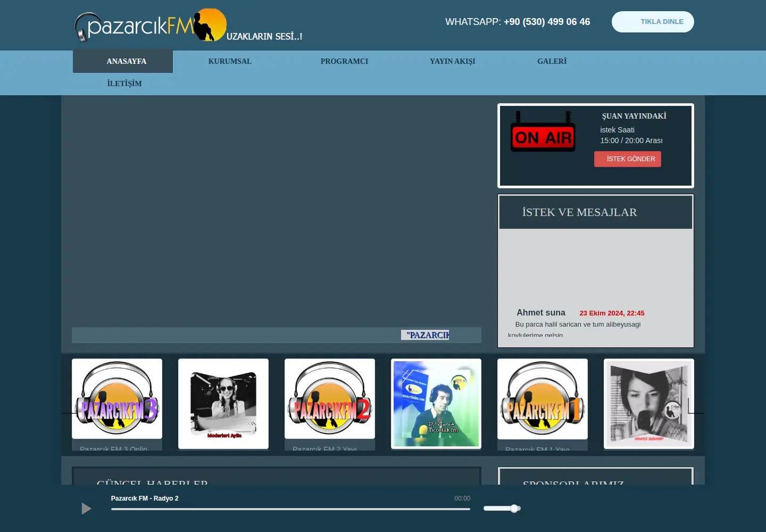
Task: Click the istek Saati program name
Action: [x=617, y=130]
